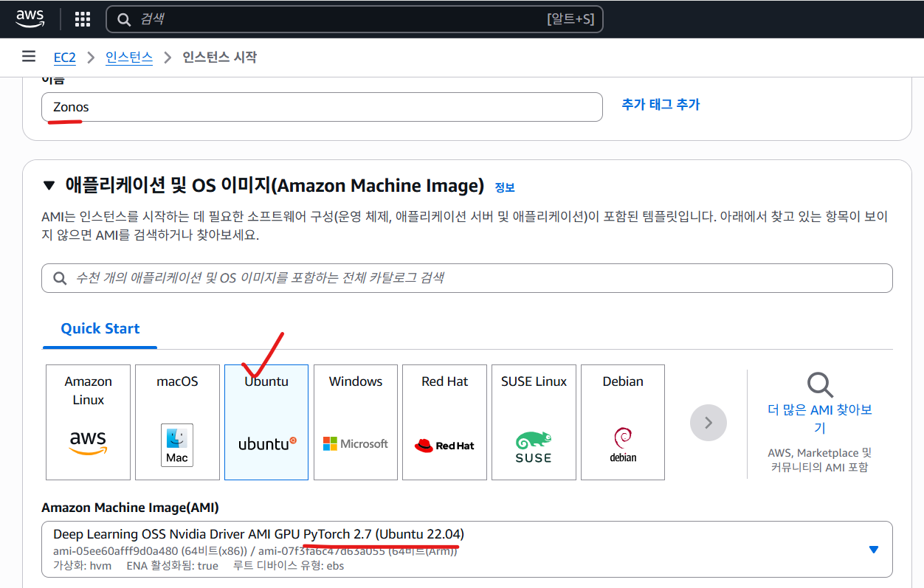
Task: Collapse the 애플리케이션 및 OS 이미지 section
Action: 49,185
